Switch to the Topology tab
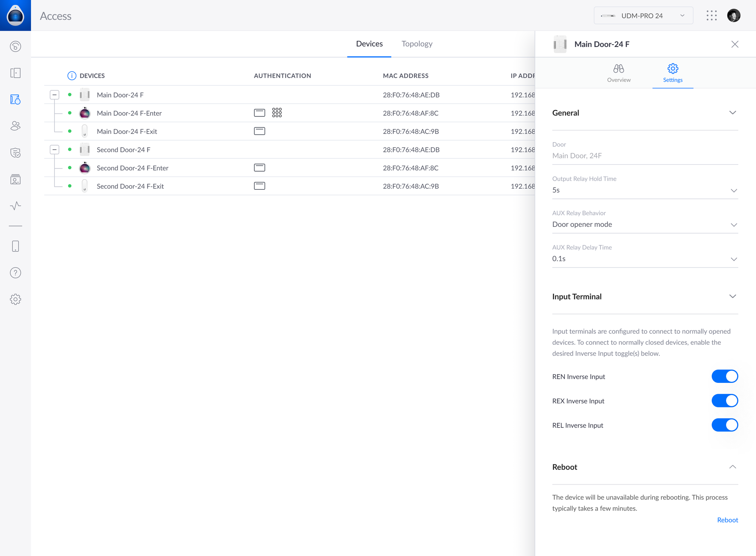This screenshot has height=556, width=756. coord(417,44)
